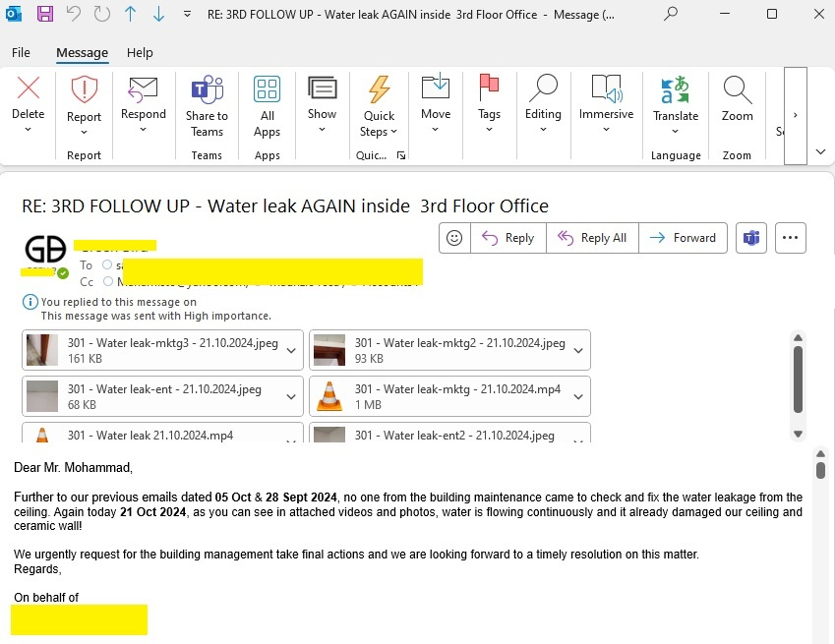
Task: Collapse the ribbon with chevron
Action: (x=820, y=151)
